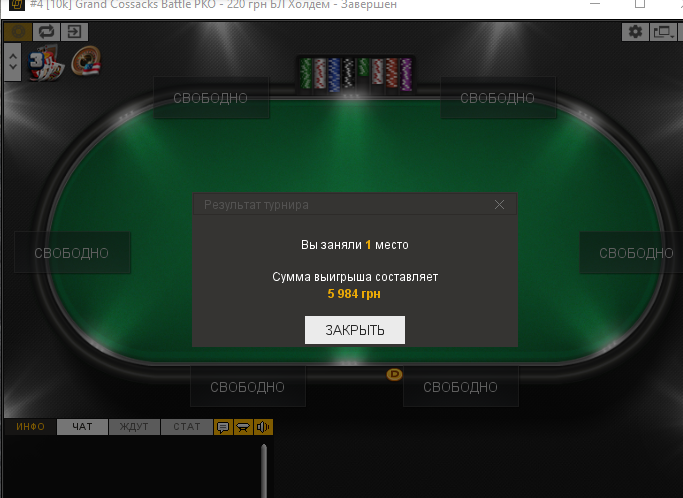Open the ЖДУТ tab

[134, 427]
